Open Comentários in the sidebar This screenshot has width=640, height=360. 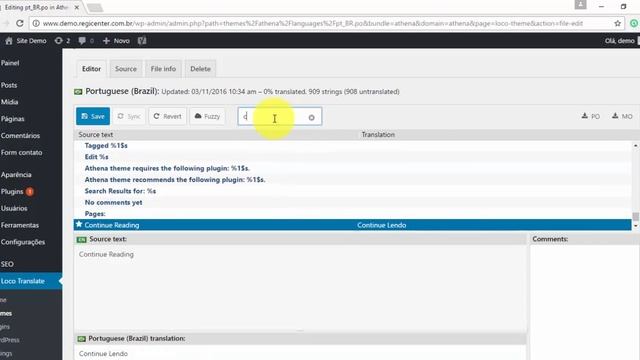[x=20, y=136]
